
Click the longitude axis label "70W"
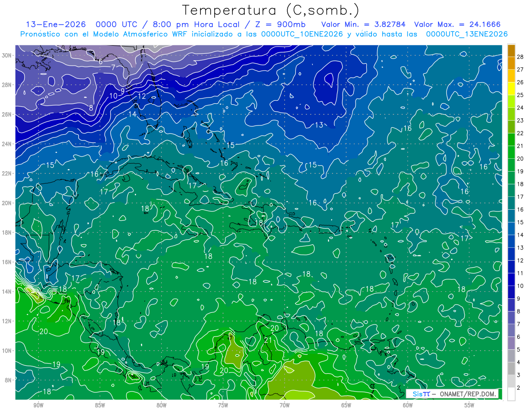coord(285,405)
